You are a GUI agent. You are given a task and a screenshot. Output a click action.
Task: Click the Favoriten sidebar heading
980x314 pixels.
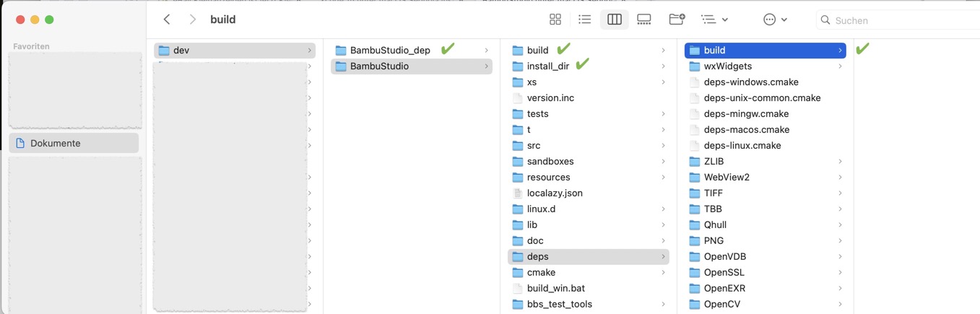(31, 46)
